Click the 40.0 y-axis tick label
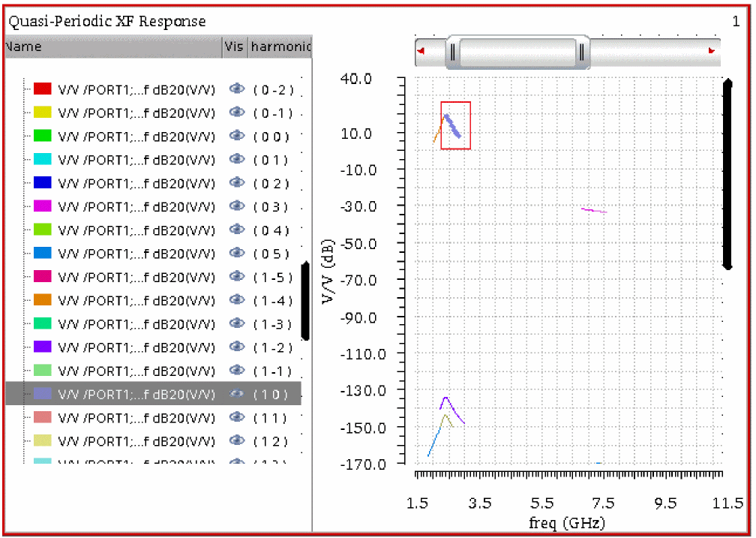Image resolution: width=756 pixels, height=538 pixels. 355,78
